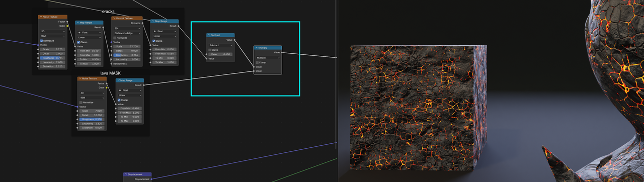Screen dimensions: 644x182
Task: Click the Voronoi Lacunarity 2.000 field
Action: pyautogui.click(x=127, y=59)
